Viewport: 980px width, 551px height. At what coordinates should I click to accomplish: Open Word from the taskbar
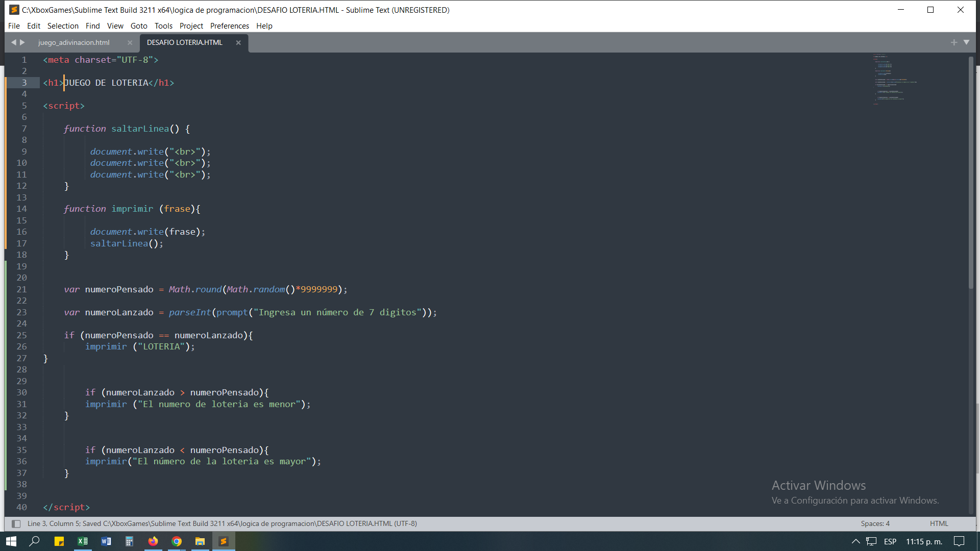click(x=106, y=541)
